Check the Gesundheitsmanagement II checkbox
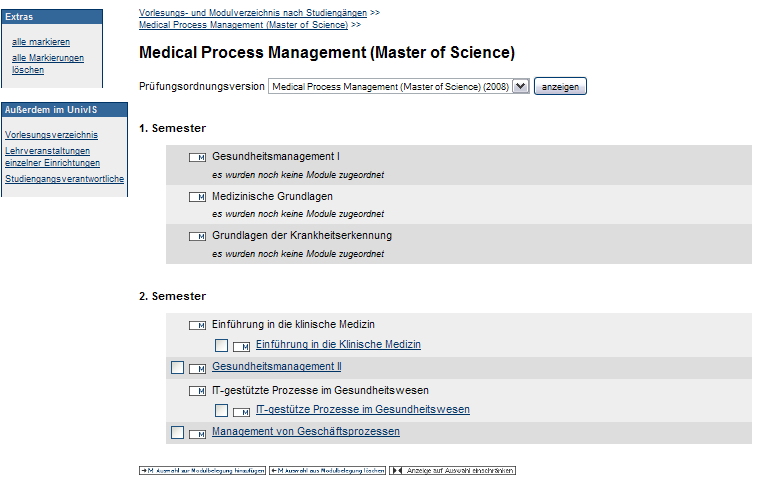760x486 pixels. pos(177,367)
